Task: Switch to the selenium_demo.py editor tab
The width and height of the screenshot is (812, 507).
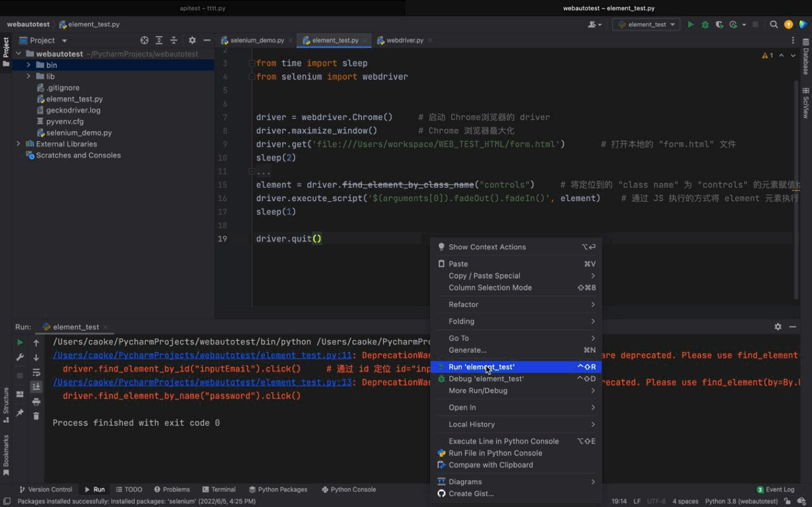Action: pos(257,40)
